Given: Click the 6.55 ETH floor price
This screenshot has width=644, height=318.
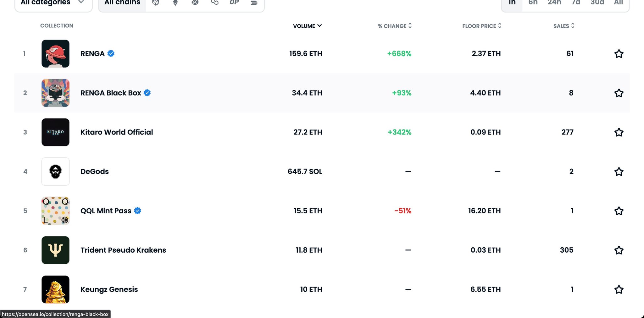Looking at the screenshot, I should point(486,289).
